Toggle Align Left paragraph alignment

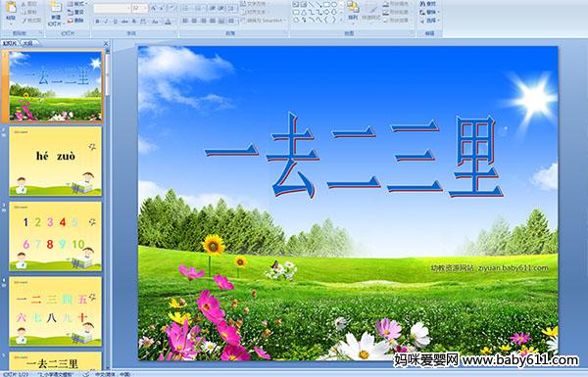point(185,21)
